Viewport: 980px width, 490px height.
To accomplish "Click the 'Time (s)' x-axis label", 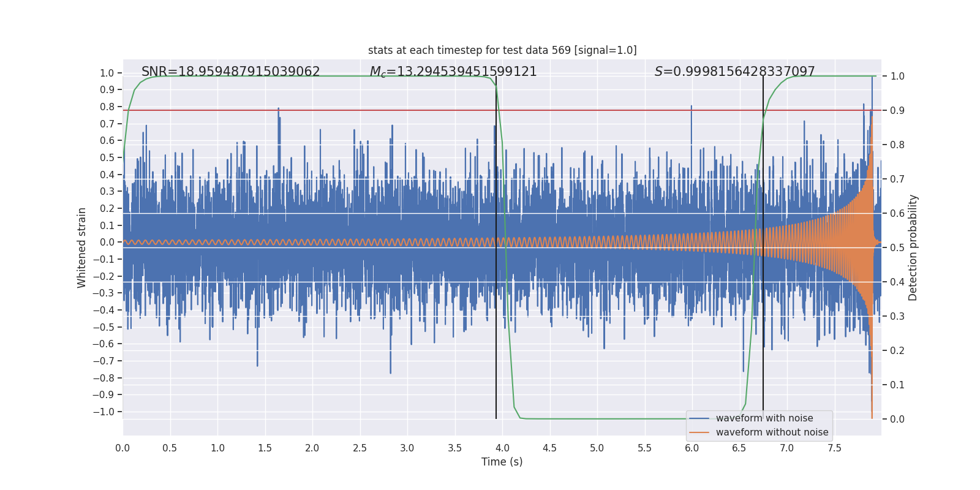I will coord(502,462).
